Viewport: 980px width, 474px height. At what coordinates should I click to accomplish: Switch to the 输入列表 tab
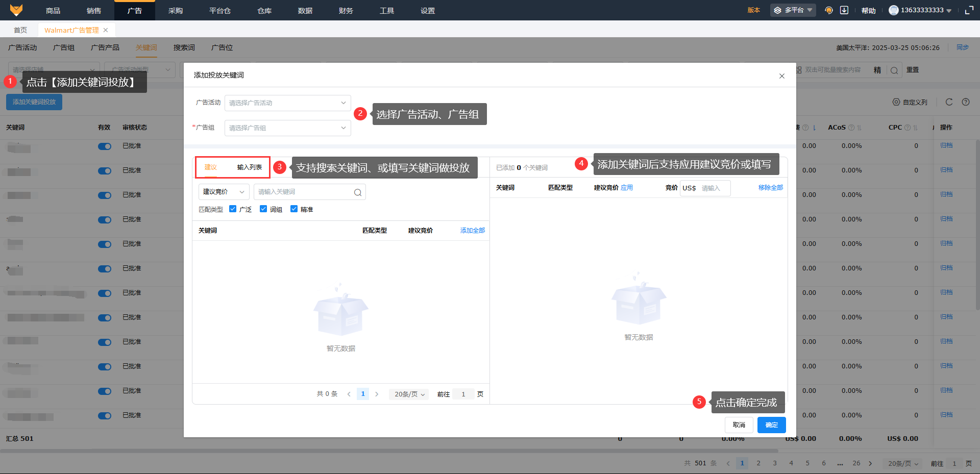(249, 167)
